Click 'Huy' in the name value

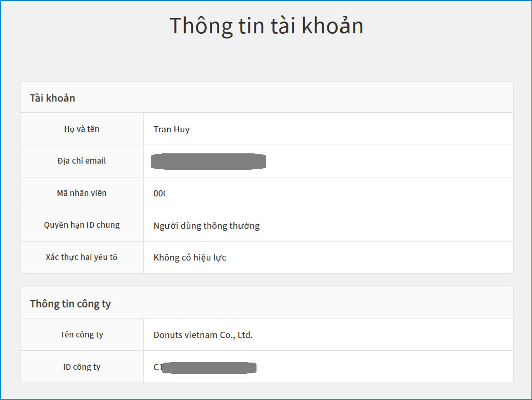181,129
